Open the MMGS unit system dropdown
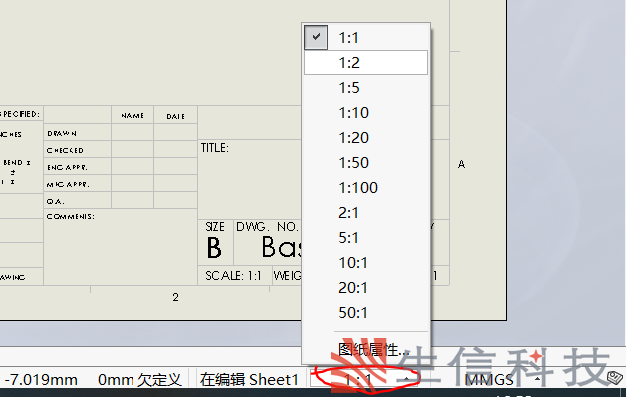This screenshot has width=626, height=397. pyautogui.click(x=503, y=379)
